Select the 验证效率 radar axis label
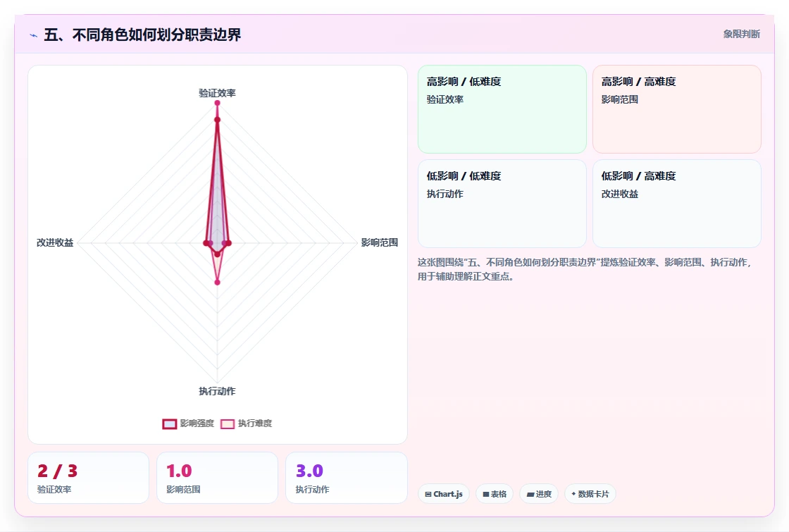The height and width of the screenshot is (532, 789). 217,92
